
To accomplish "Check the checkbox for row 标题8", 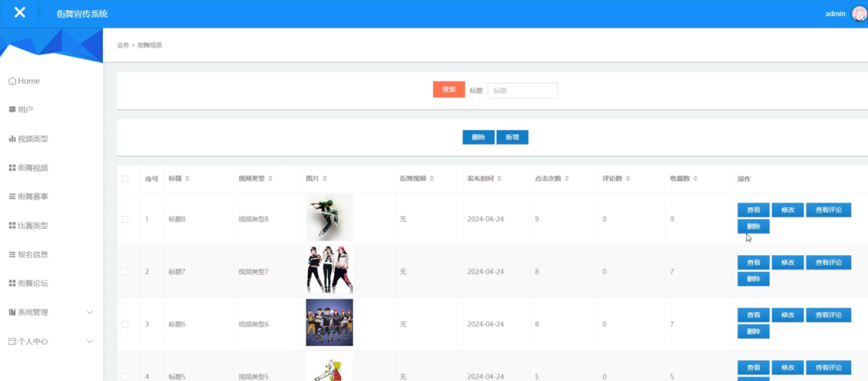I will (125, 219).
